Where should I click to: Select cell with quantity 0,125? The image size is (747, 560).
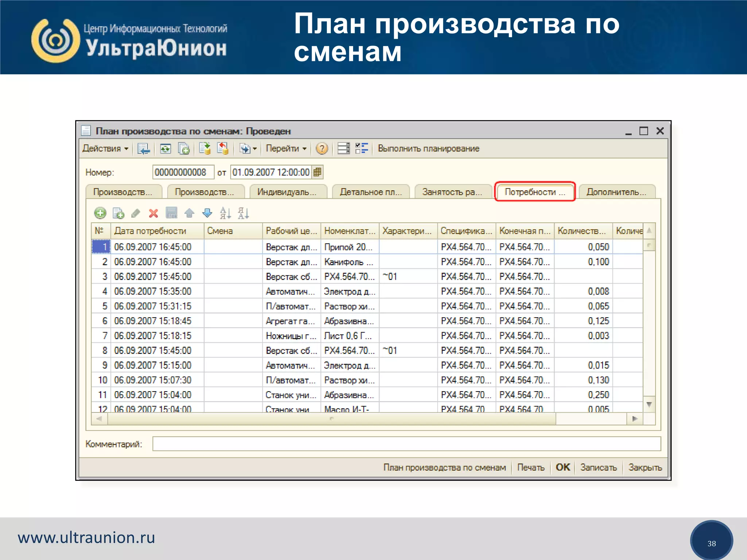click(x=583, y=321)
